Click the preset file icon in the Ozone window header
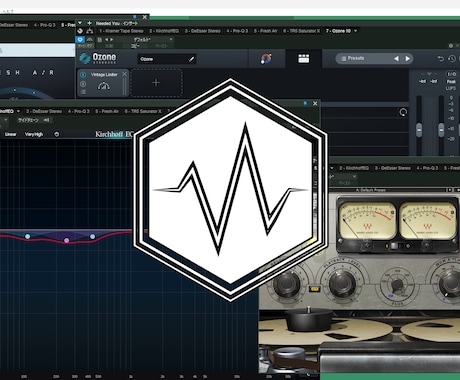 click(100, 39)
